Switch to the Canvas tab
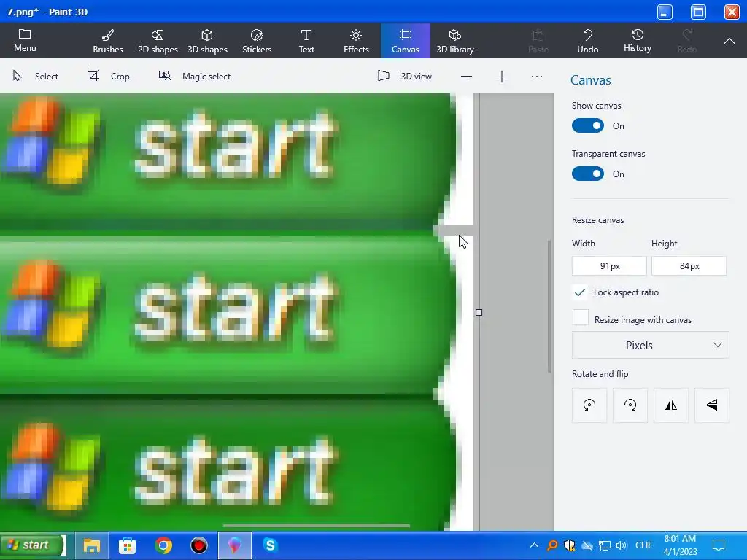This screenshot has height=560, width=747. [x=406, y=41]
